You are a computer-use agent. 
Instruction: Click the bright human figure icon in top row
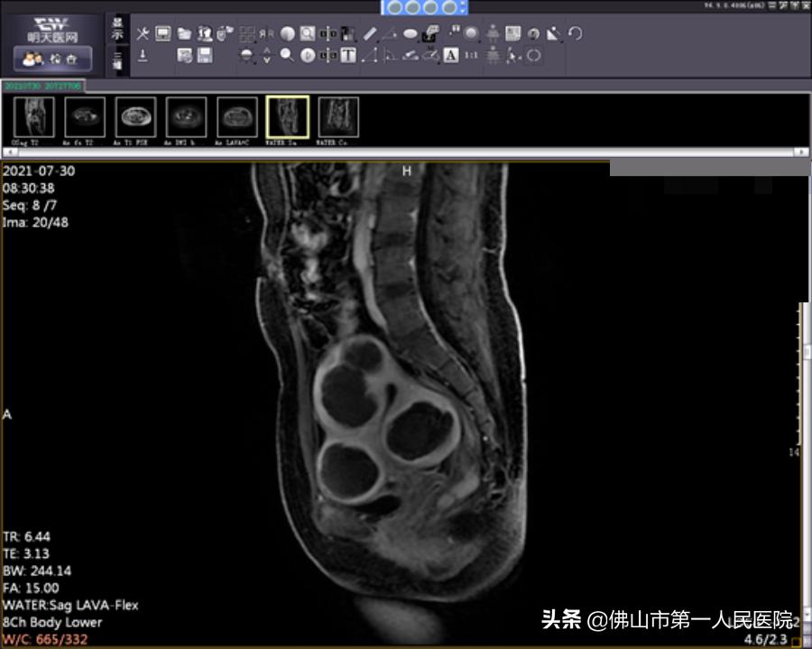pyautogui.click(x=493, y=33)
